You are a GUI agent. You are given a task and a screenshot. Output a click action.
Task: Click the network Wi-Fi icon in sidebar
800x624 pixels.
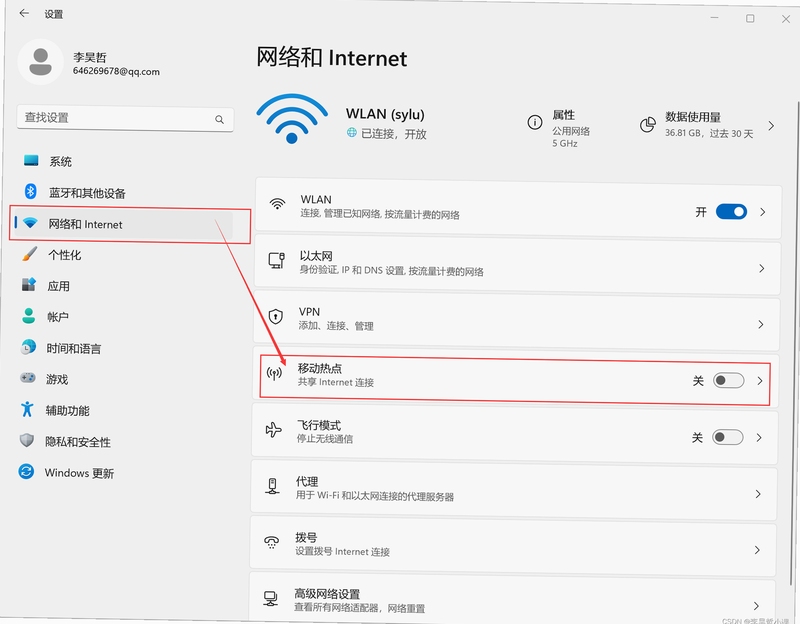(x=30, y=223)
